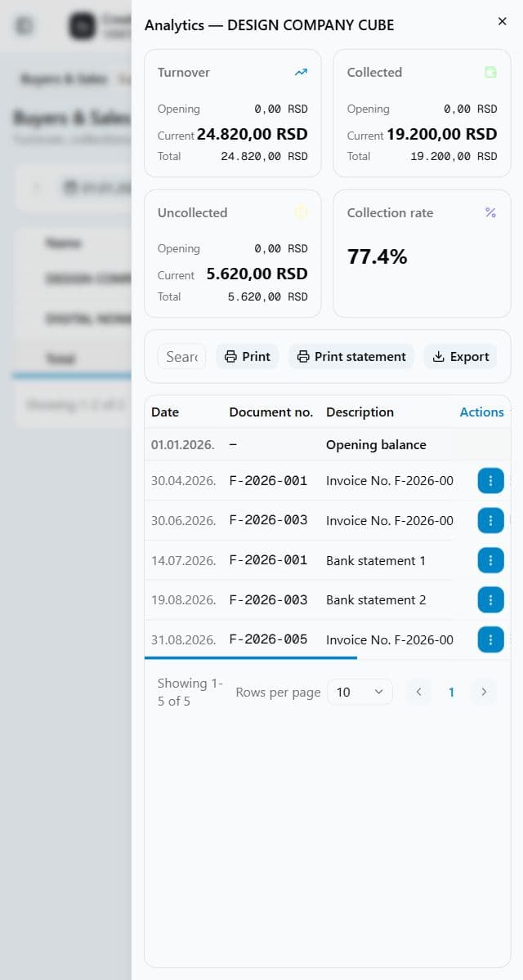Export the analytics data
Screen dimensions: 523x980
460,356
